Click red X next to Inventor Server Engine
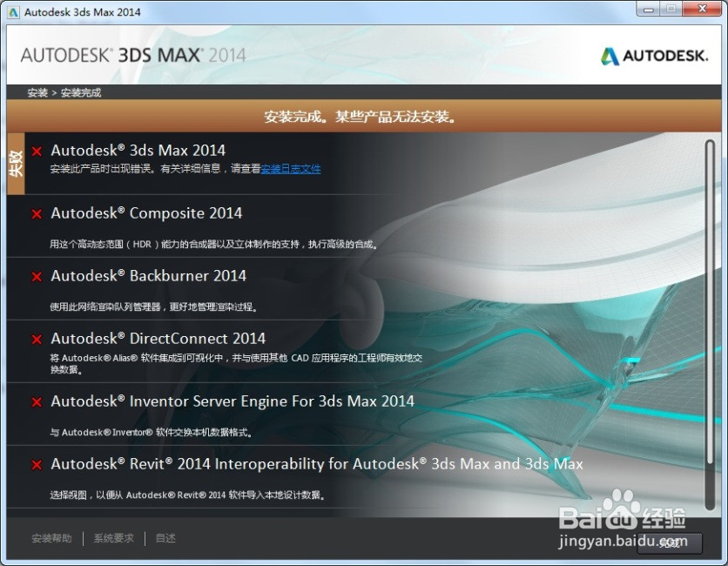Screen dimensions: 728x566 (37, 402)
